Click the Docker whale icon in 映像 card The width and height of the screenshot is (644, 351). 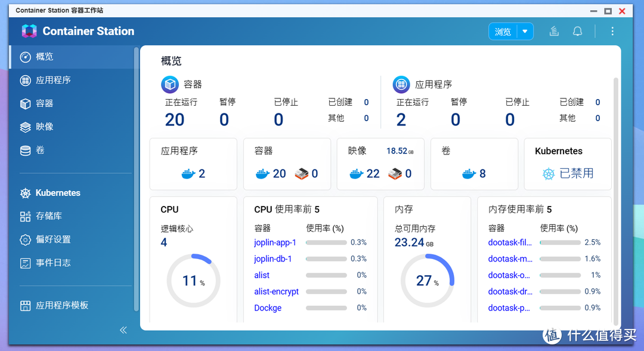click(357, 174)
